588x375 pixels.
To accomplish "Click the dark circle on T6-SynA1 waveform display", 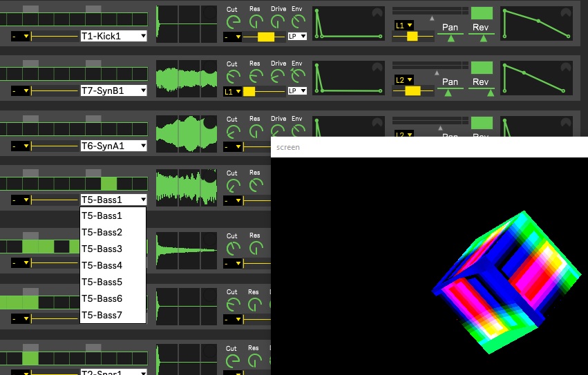I will [x=209, y=122].
